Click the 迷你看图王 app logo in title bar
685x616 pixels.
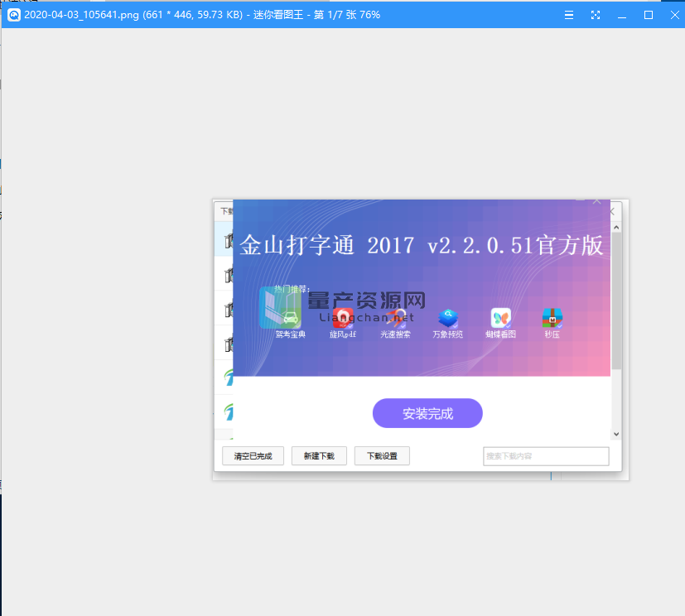14,15
